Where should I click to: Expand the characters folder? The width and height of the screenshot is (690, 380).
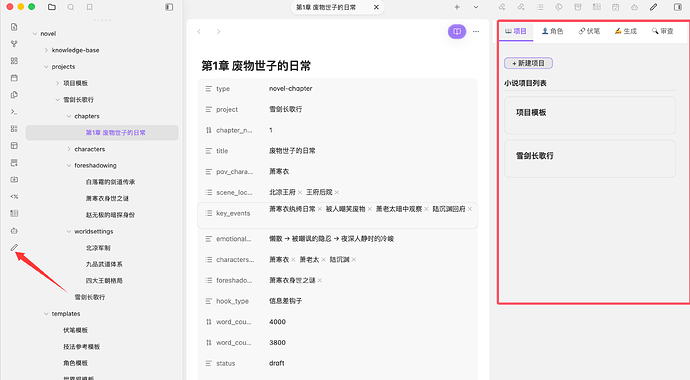[x=69, y=149]
